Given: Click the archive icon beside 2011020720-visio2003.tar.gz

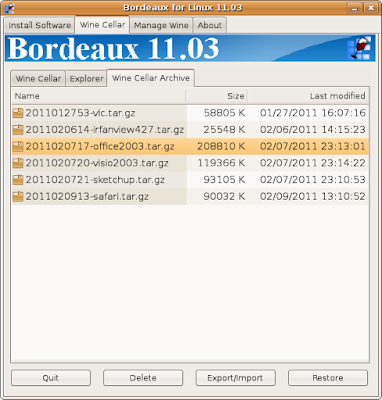Looking at the screenshot, I should [18, 163].
